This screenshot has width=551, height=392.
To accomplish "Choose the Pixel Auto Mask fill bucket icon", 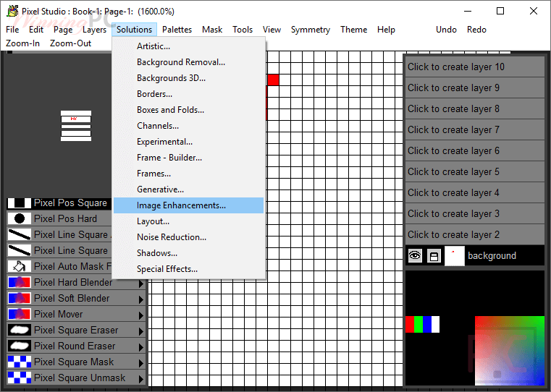I will (x=20, y=266).
